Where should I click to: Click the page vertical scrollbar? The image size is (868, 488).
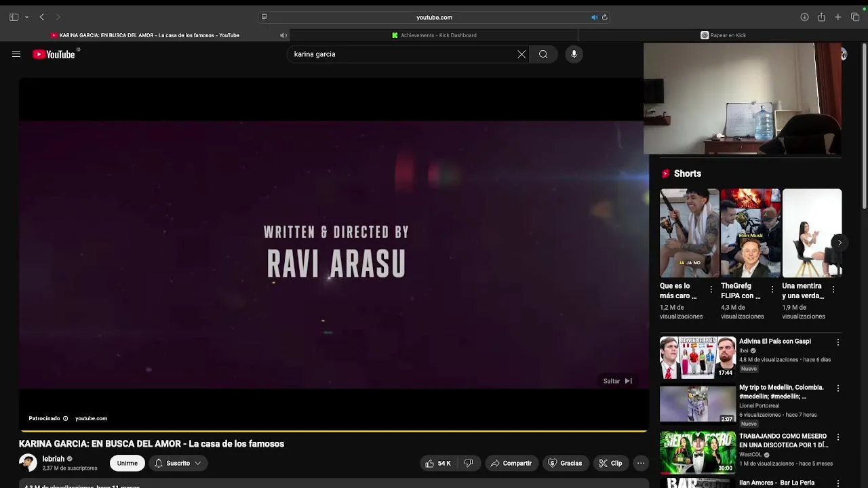[864, 125]
